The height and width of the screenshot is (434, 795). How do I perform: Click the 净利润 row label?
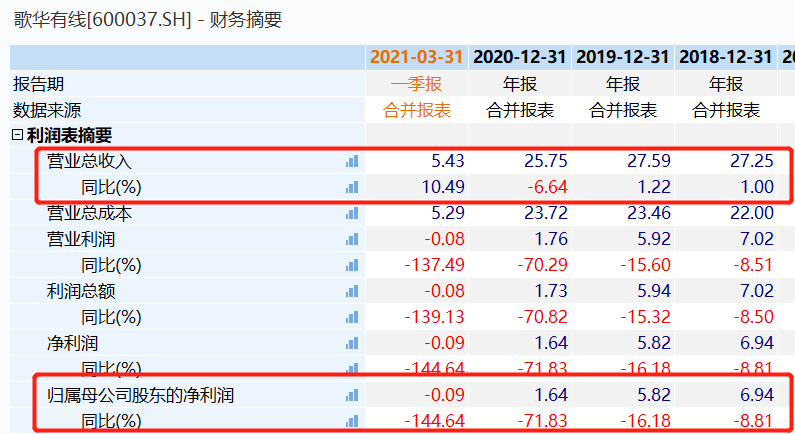pyautogui.click(x=72, y=343)
